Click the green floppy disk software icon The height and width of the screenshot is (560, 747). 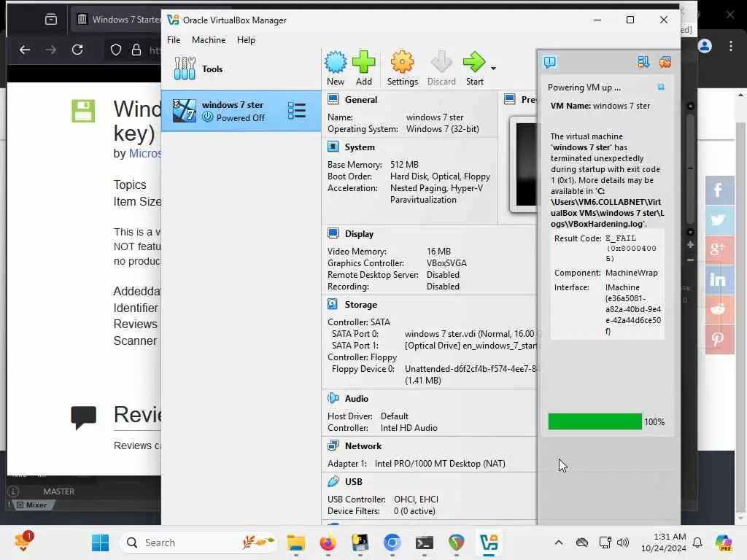(x=83, y=111)
